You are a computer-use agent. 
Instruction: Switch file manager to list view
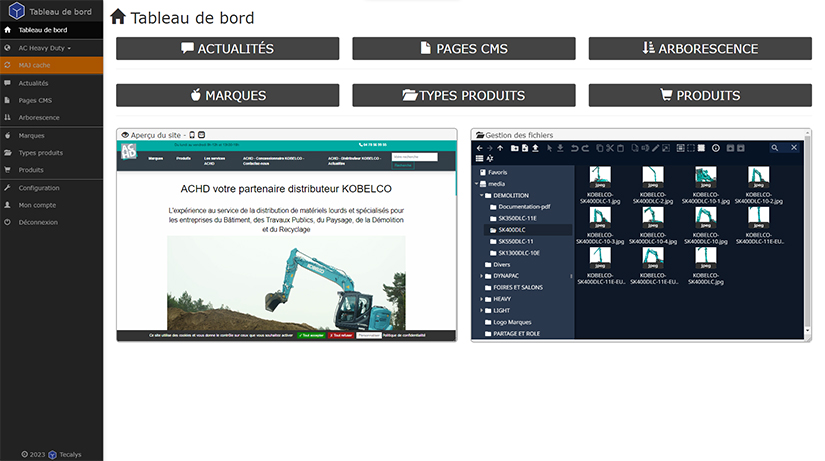(479, 158)
